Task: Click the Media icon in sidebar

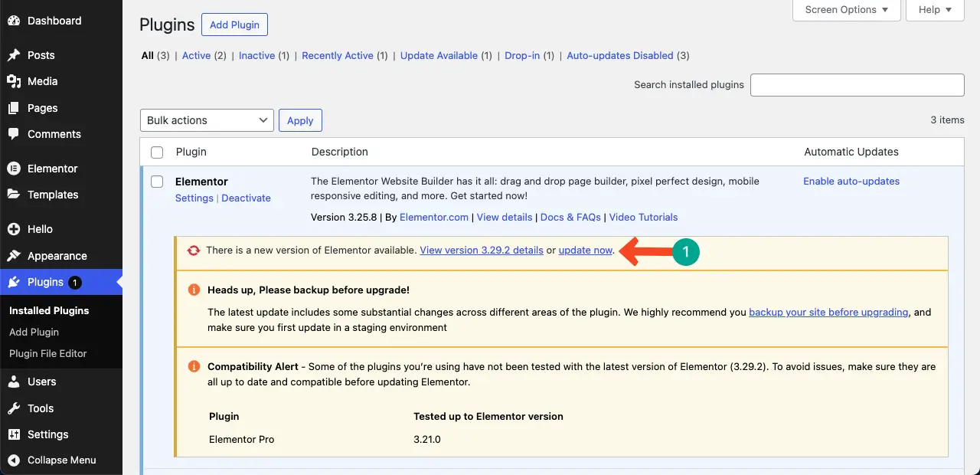Action: pyautogui.click(x=14, y=81)
